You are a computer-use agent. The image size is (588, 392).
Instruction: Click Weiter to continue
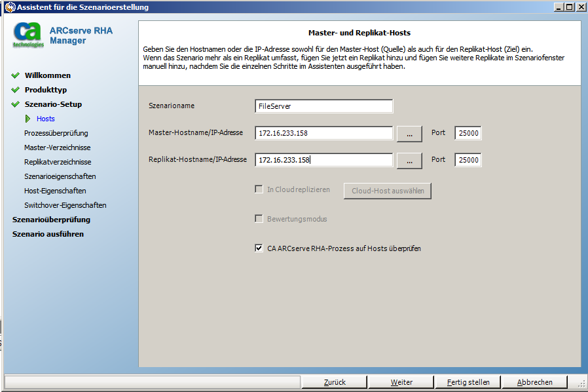coord(401,382)
